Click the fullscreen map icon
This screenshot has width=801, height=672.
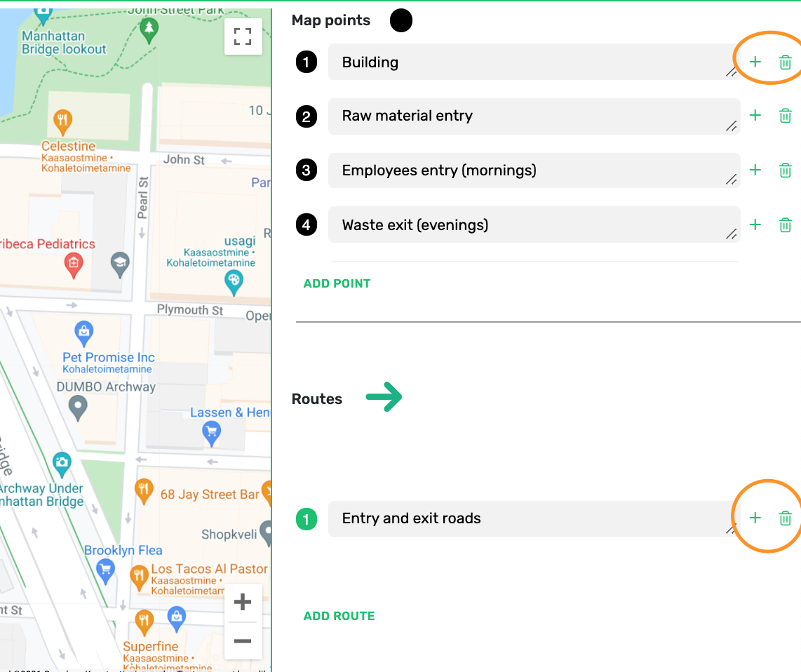pyautogui.click(x=243, y=36)
